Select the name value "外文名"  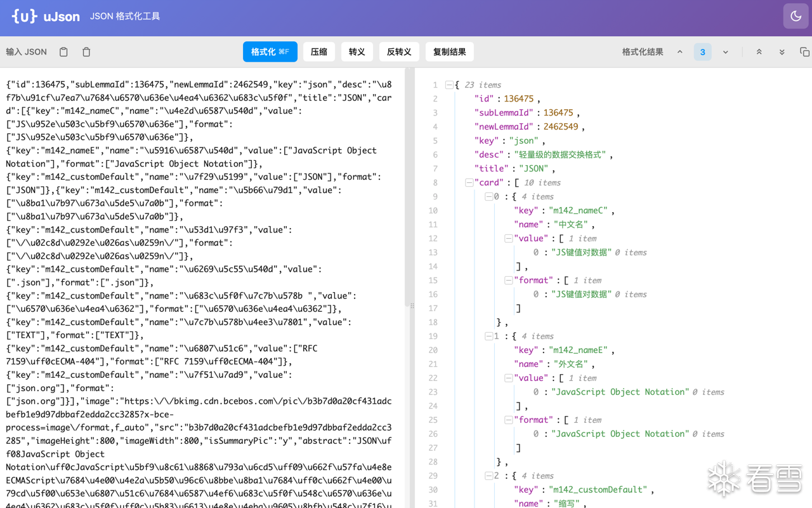coord(570,364)
